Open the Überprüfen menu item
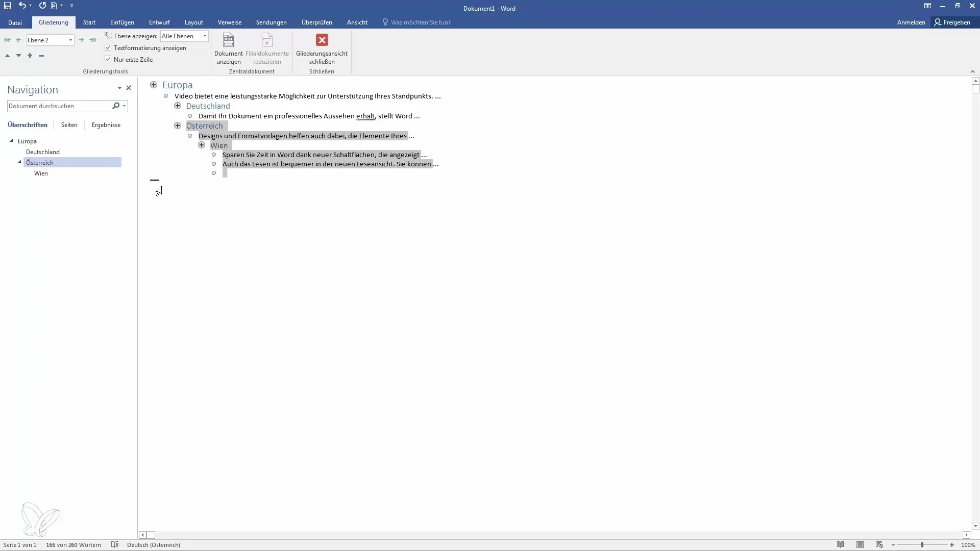 pos(316,22)
